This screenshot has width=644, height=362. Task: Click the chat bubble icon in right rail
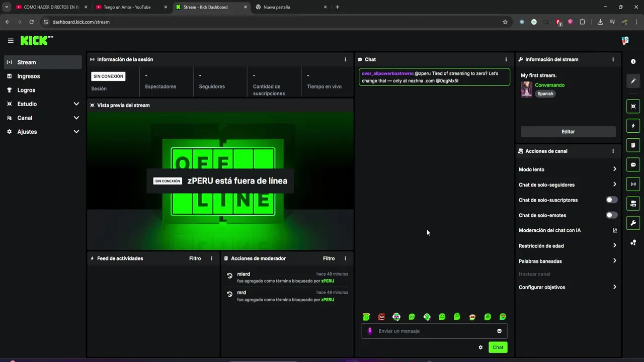(x=633, y=164)
